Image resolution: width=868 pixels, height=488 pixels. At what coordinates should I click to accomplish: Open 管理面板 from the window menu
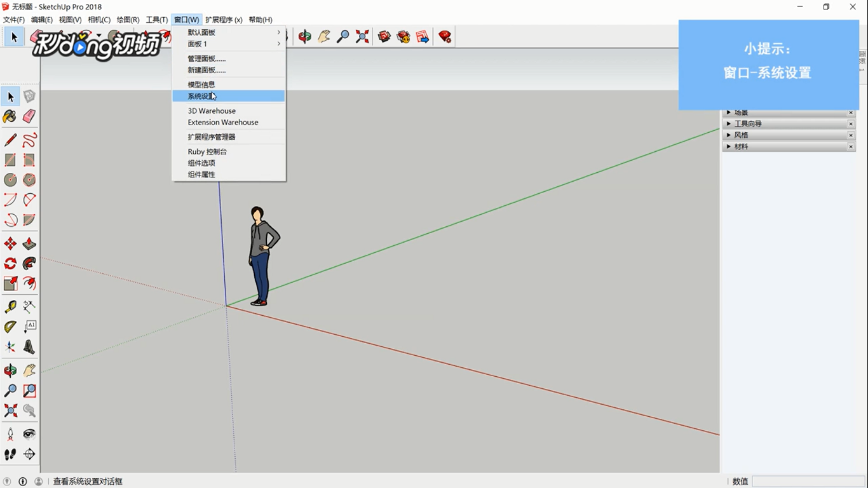point(229,58)
